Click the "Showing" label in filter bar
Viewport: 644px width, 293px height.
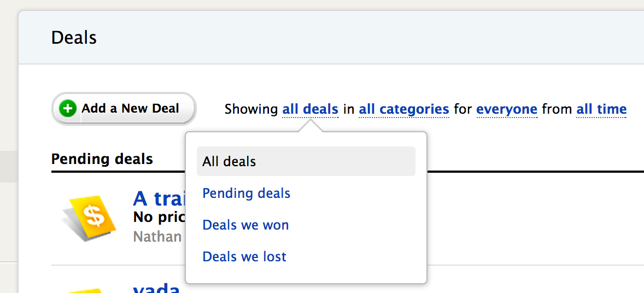[251, 109]
